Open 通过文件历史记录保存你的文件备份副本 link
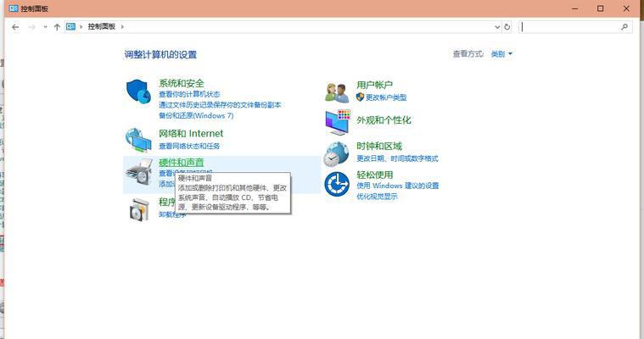This screenshot has width=644, height=339. tap(220, 105)
